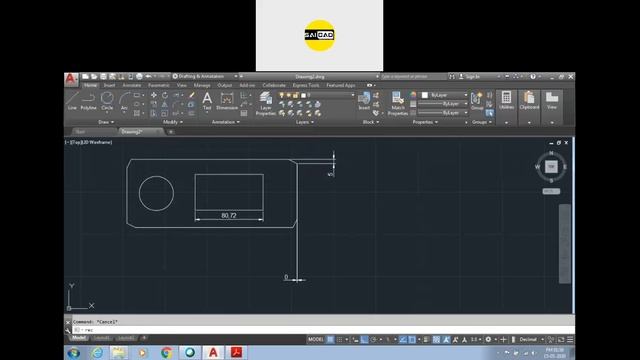This screenshot has width=640, height=360.
Task: Open the Parametric ribbon tab
Action: point(159,85)
